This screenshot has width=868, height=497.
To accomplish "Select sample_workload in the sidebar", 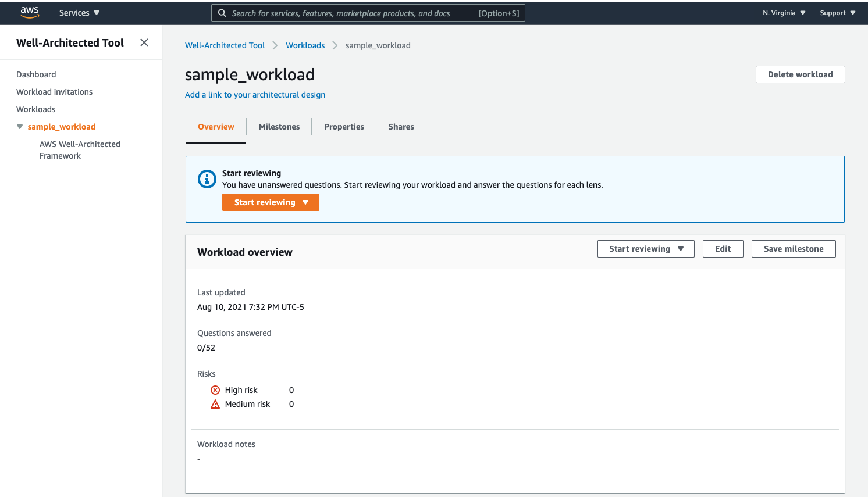I will coord(62,127).
